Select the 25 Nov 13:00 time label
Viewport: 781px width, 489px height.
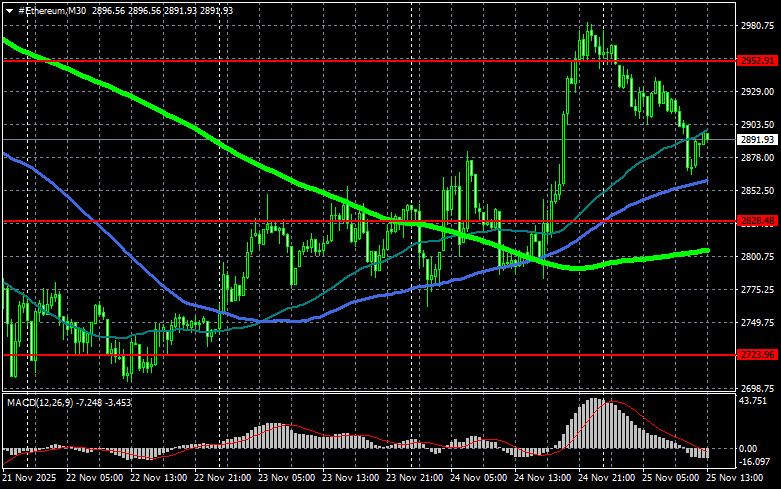(x=734, y=478)
